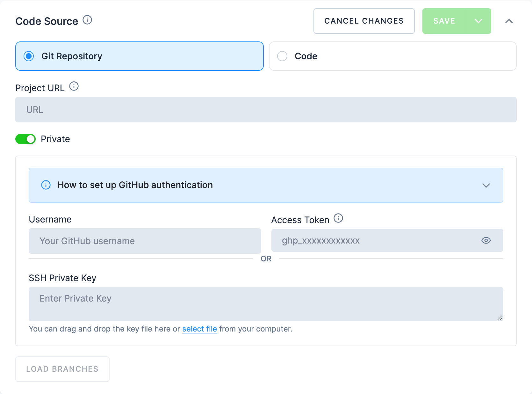Click the info icon next to Access Token
The image size is (532, 394).
coord(338,218)
